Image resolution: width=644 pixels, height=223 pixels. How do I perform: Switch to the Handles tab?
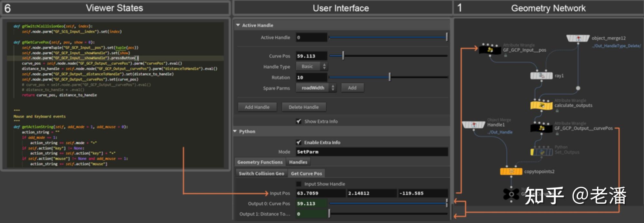[298, 162]
